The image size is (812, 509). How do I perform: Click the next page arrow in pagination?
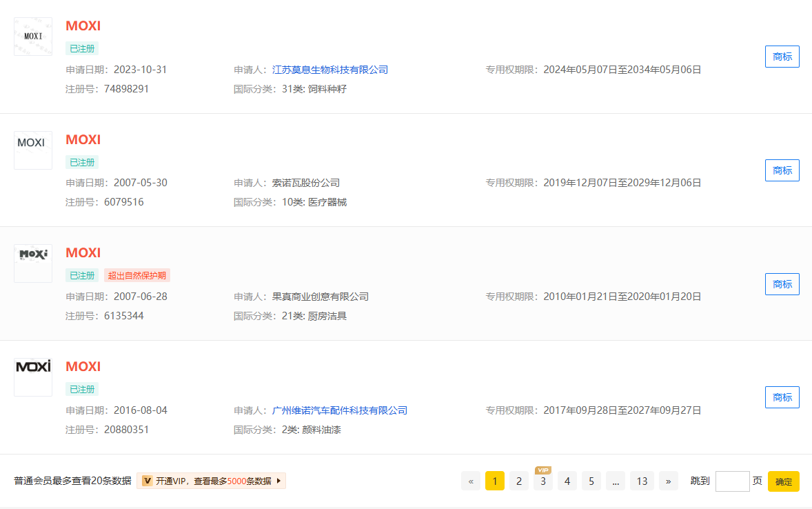point(668,481)
